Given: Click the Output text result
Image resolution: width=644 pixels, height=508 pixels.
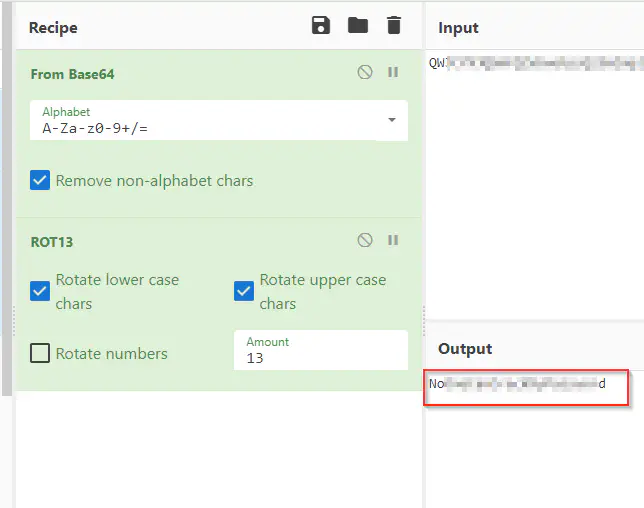Looking at the screenshot, I should (517, 384).
